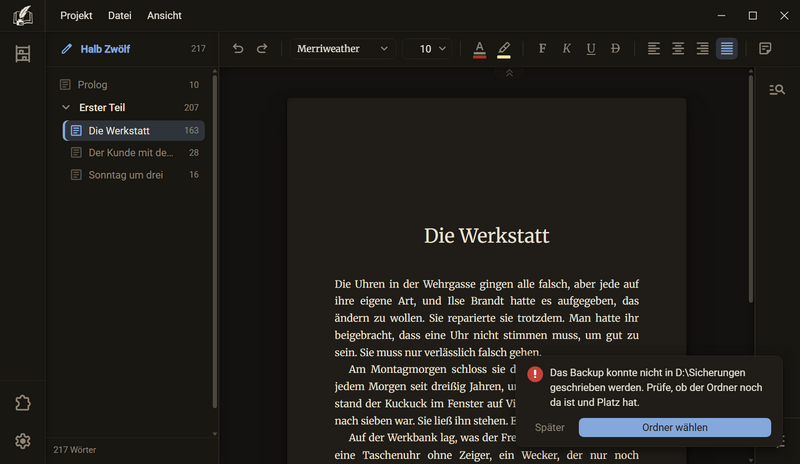
Task: Select Die Werkstatt in the tree
Action: (134, 131)
